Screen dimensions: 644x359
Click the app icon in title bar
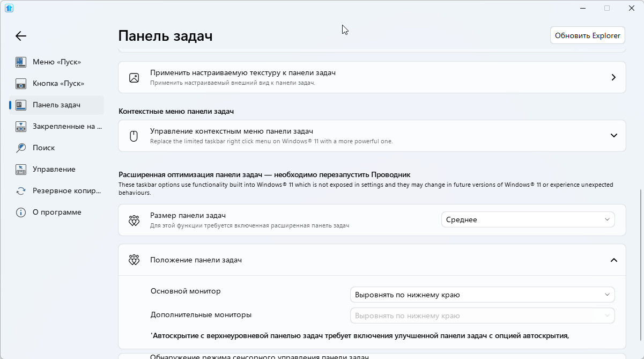click(9, 8)
